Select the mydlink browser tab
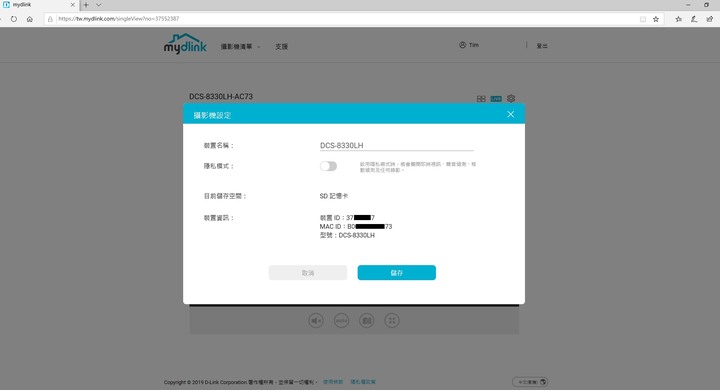The width and height of the screenshot is (720, 390). pos(39,5)
